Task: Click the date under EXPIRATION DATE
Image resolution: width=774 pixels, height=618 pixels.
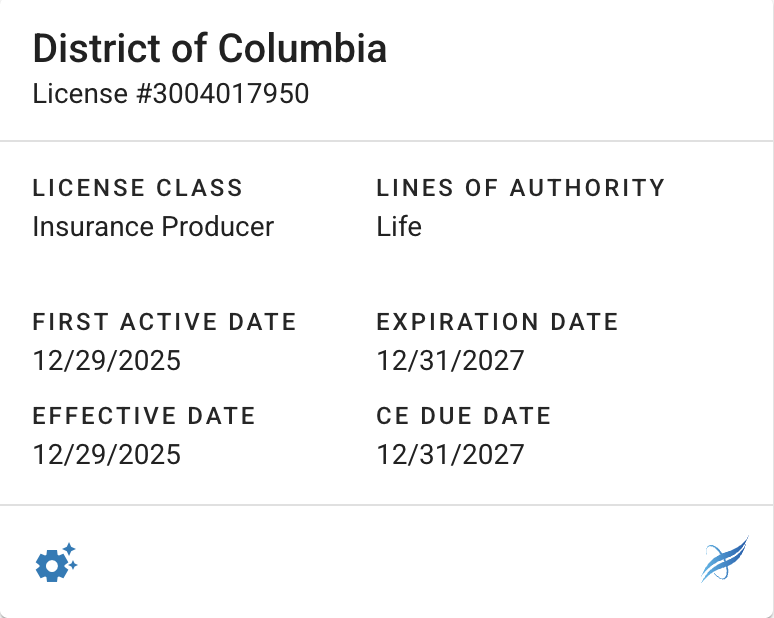Action: point(451,361)
